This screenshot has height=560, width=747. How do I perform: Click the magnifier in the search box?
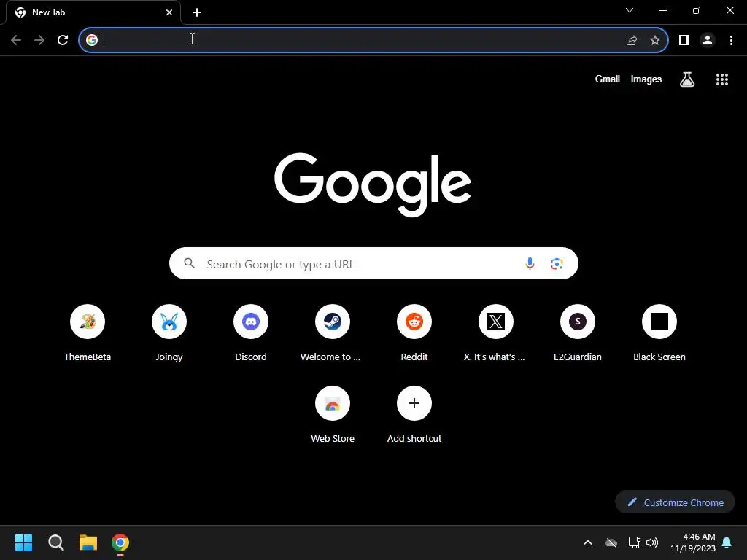pos(190,262)
